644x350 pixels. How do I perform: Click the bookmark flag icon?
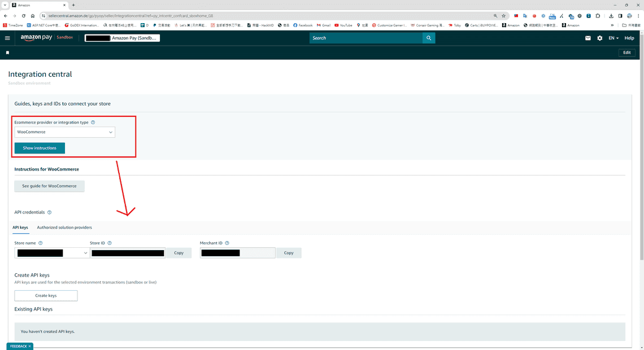[x=8, y=53]
